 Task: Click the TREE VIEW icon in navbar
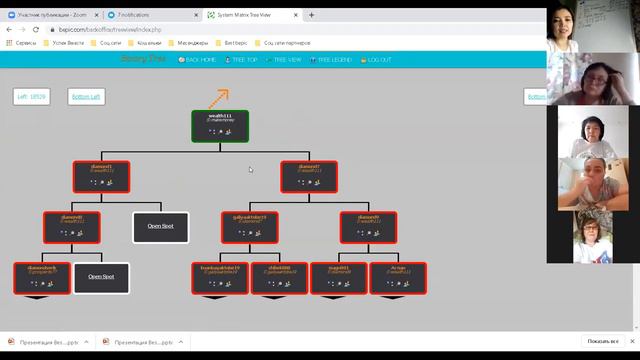tap(269, 60)
